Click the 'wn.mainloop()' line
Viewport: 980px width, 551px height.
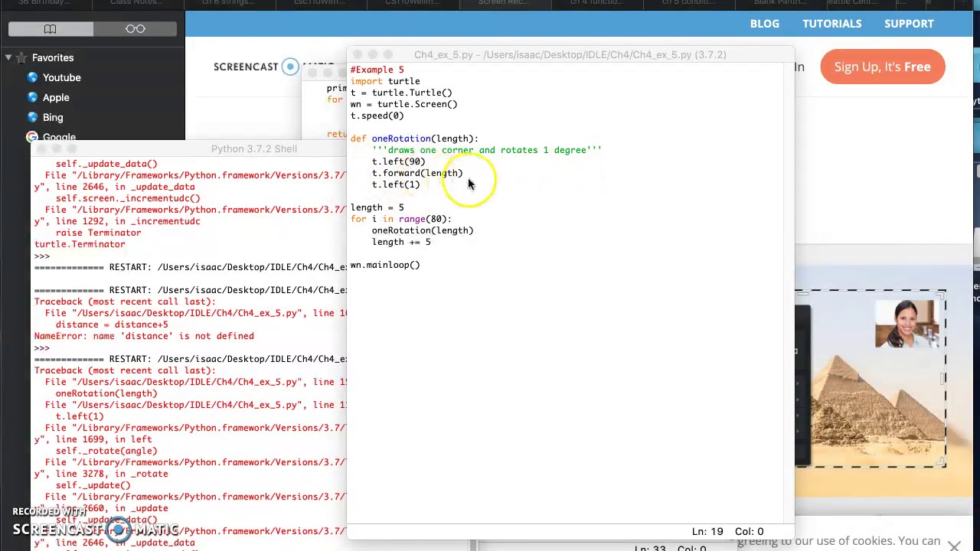385,265
